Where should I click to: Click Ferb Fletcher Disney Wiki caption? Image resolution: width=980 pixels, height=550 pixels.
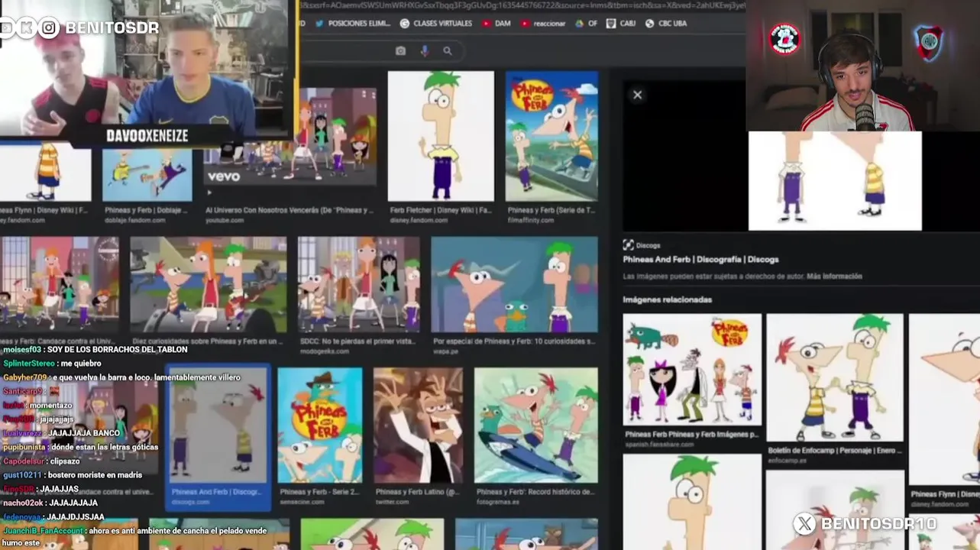(x=441, y=210)
